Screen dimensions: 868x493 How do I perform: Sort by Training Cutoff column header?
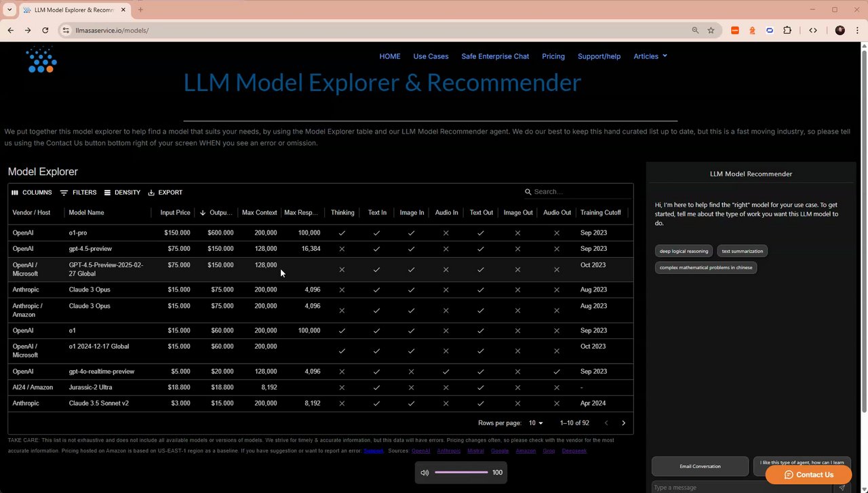tap(600, 213)
